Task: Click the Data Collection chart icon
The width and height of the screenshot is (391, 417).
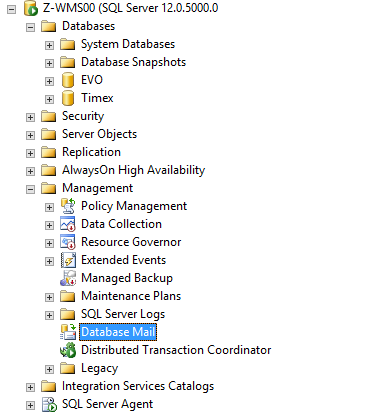Action: point(68,224)
